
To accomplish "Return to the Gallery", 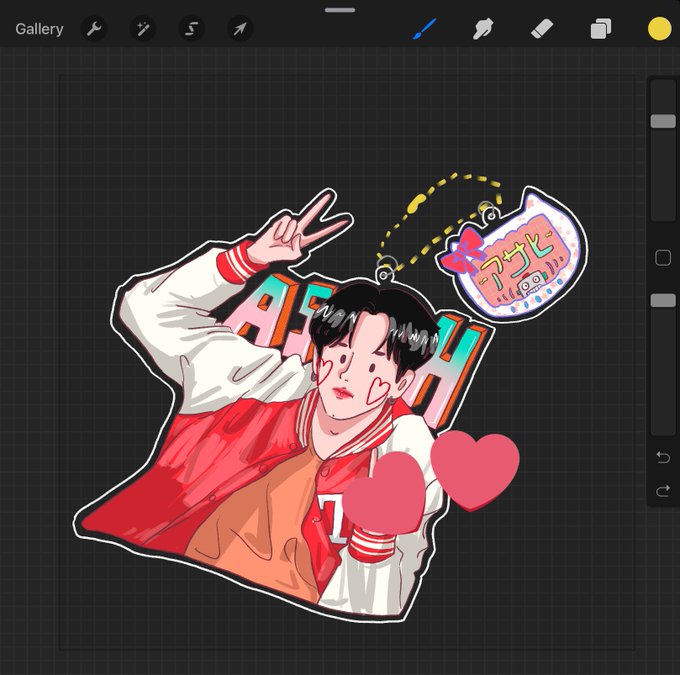I will (x=39, y=29).
